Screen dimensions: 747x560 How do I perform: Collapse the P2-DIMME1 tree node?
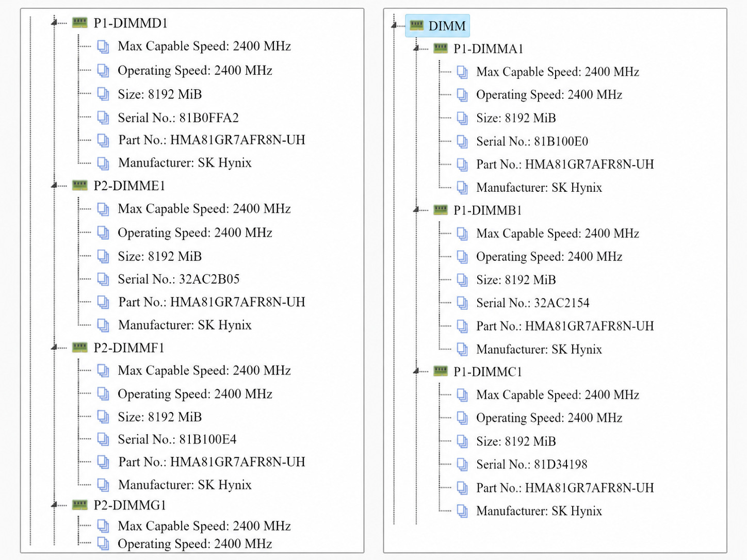point(54,185)
